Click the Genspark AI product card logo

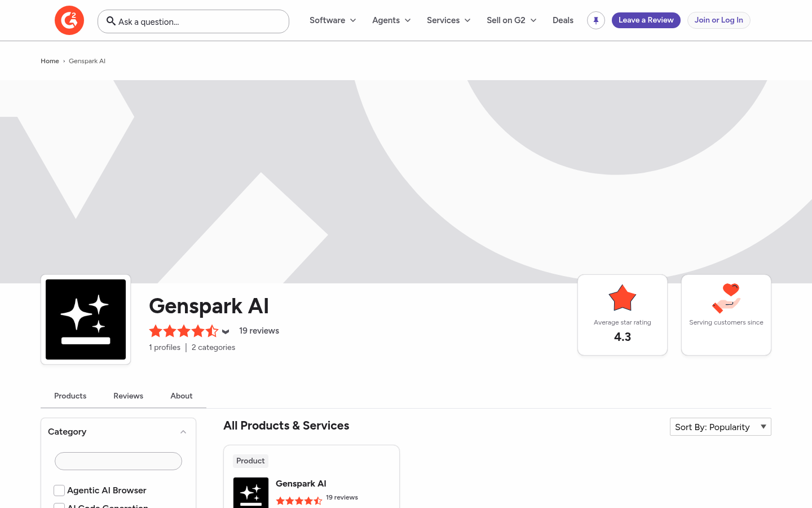pyautogui.click(x=251, y=493)
